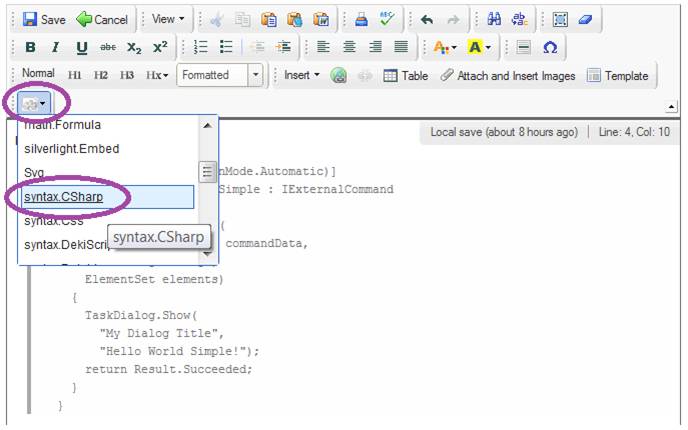Undo the last action
This screenshot has height=430, width=688.
tap(427, 20)
